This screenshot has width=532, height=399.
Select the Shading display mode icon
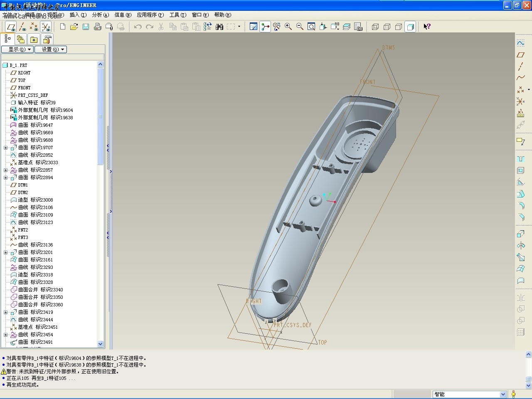(x=410, y=27)
